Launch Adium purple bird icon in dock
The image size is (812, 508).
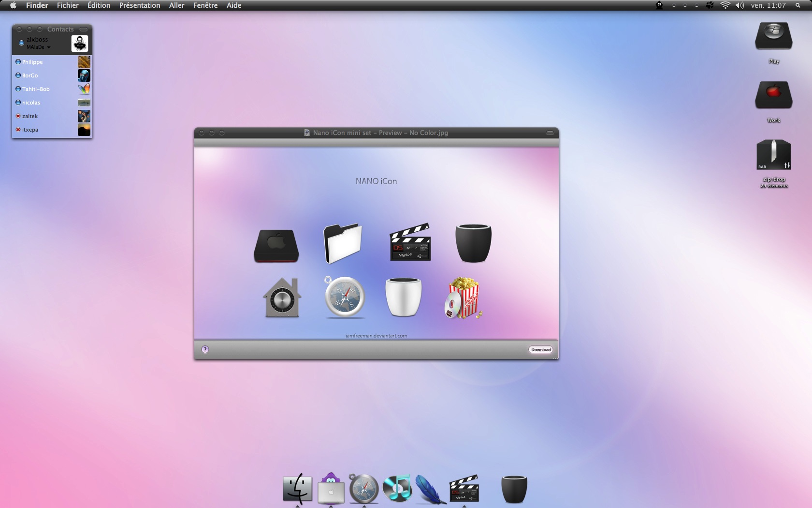(331, 488)
